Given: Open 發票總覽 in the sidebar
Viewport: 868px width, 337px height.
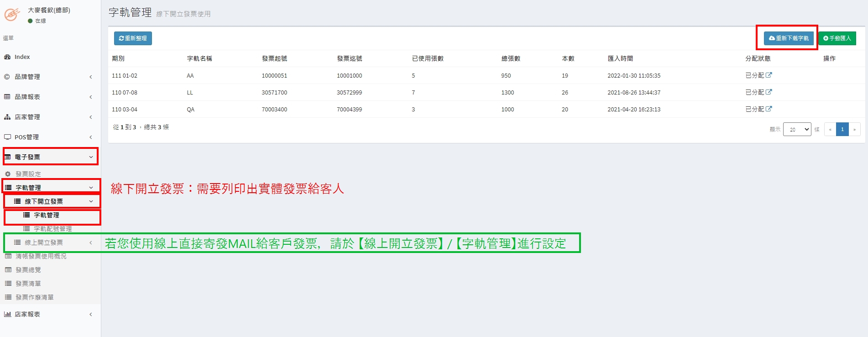Looking at the screenshot, I should [28, 270].
